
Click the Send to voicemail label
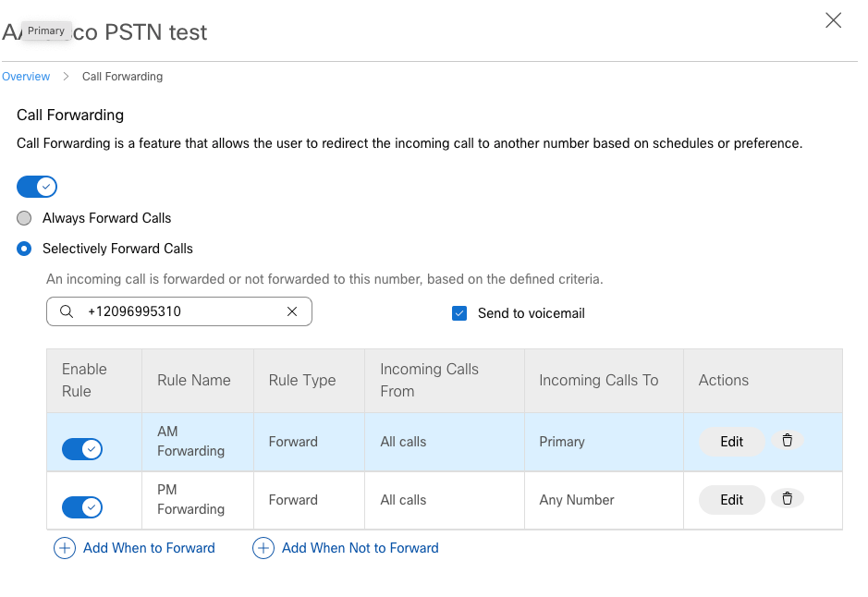tap(531, 313)
